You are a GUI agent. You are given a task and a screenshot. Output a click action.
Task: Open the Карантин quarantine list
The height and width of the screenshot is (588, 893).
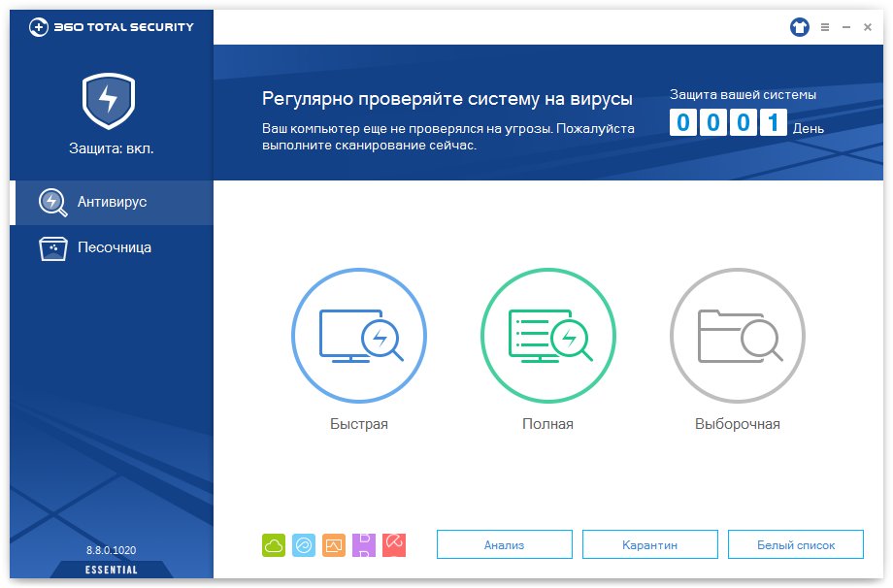tap(649, 544)
